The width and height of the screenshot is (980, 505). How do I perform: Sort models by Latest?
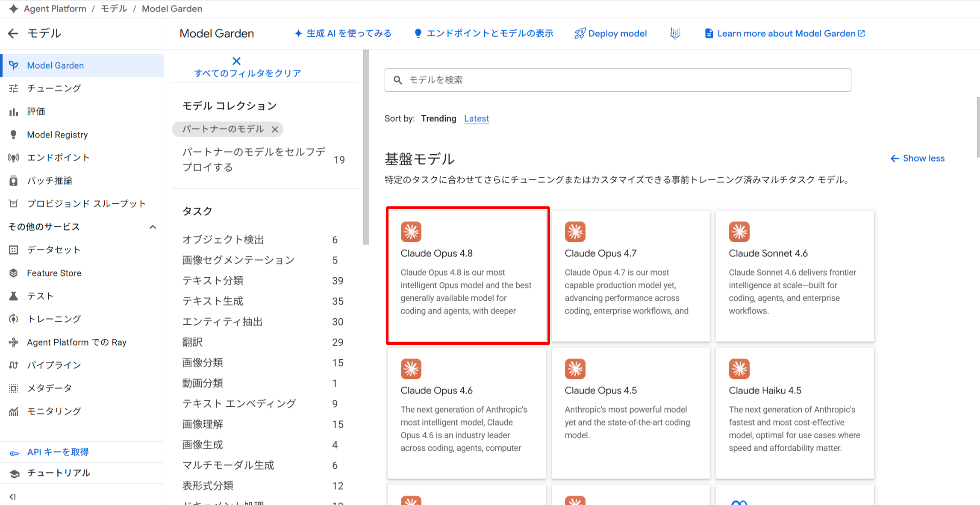[477, 118]
